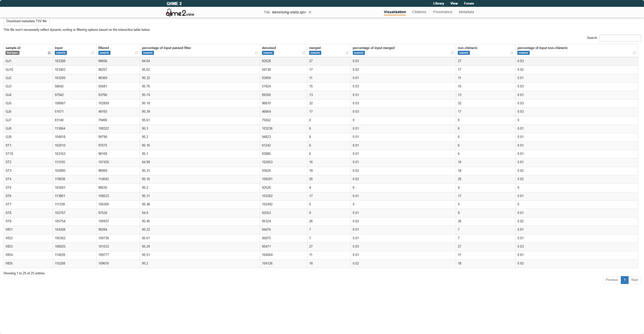Sort by percentage of input merged icon
The width and height of the screenshot is (644, 334).
pyautogui.click(x=452, y=53)
